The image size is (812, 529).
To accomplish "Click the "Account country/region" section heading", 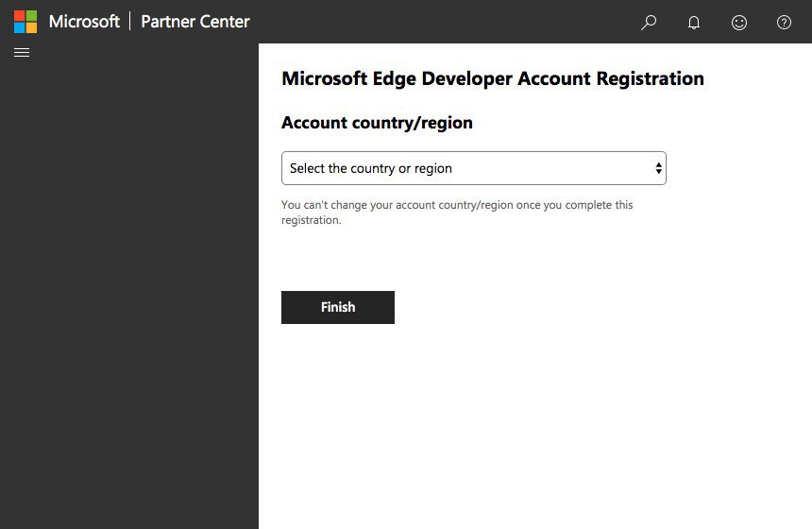I will point(377,123).
